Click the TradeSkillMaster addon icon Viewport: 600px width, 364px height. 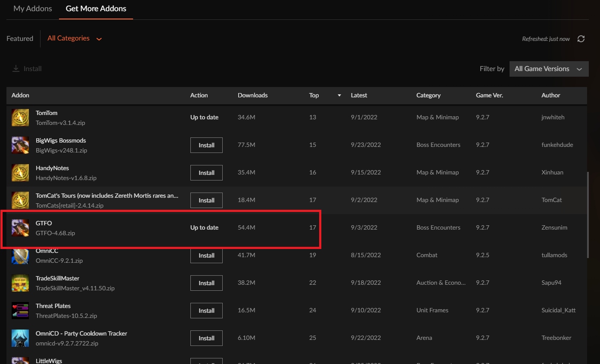[20, 283]
